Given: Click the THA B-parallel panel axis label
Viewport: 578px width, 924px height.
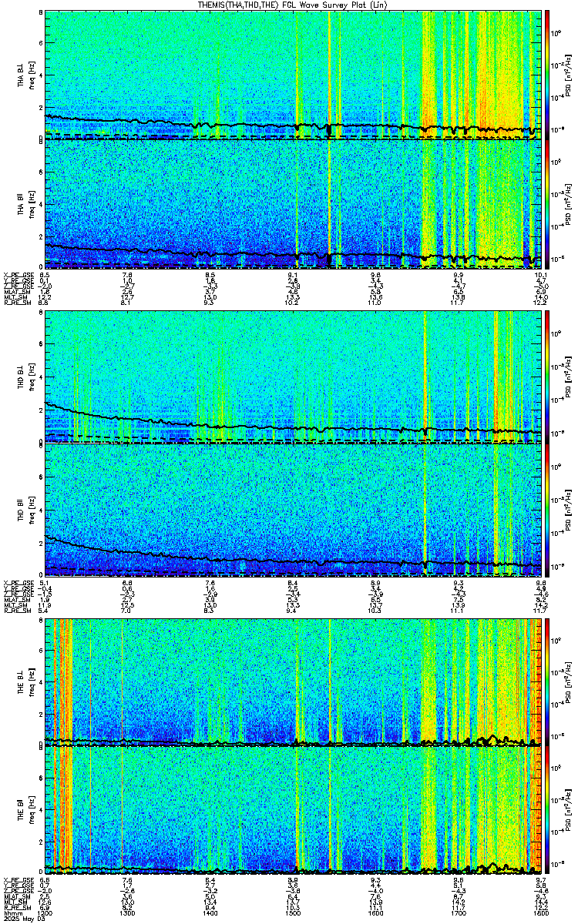Looking at the screenshot, I should pyautogui.click(x=22, y=204).
